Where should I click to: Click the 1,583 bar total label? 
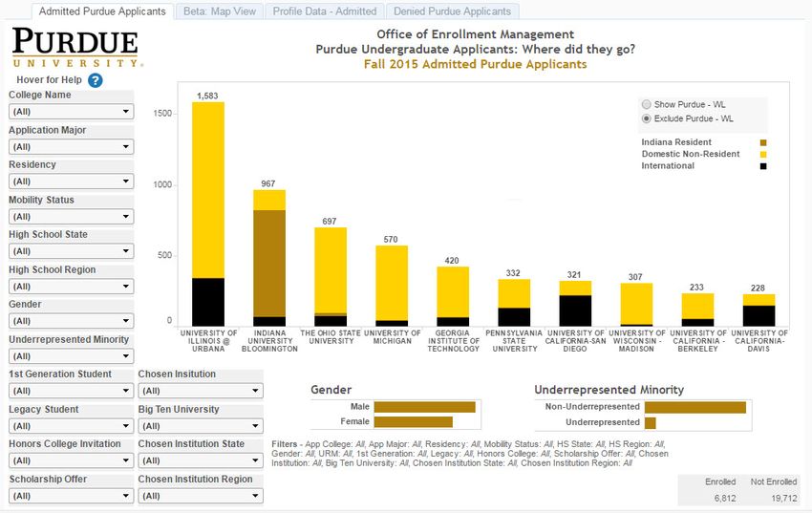point(207,96)
